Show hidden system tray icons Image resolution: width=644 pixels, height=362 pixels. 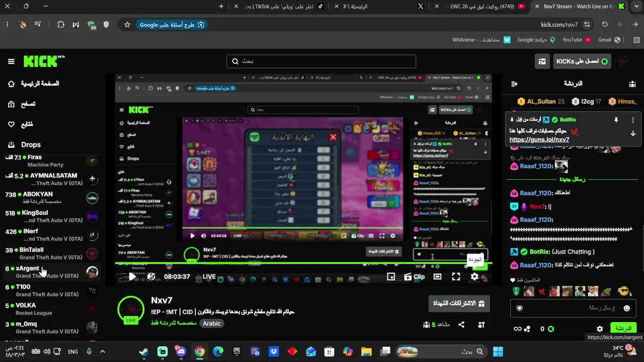(103, 352)
